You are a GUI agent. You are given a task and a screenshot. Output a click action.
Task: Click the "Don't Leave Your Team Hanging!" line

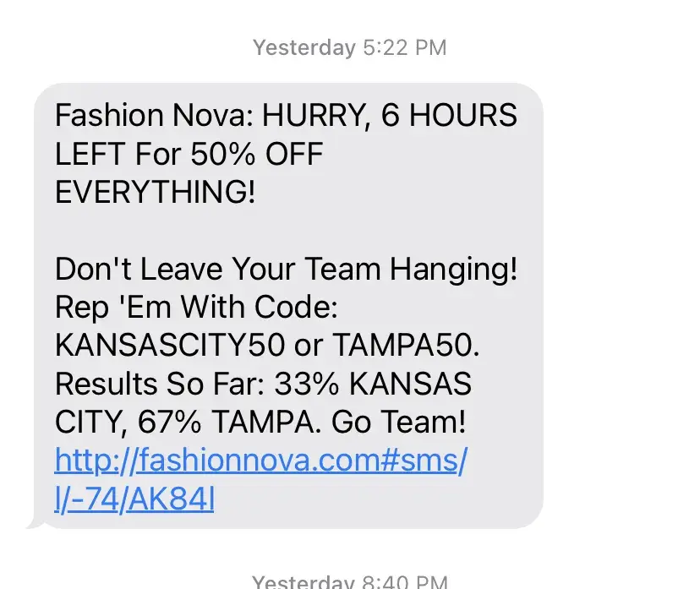tap(286, 270)
